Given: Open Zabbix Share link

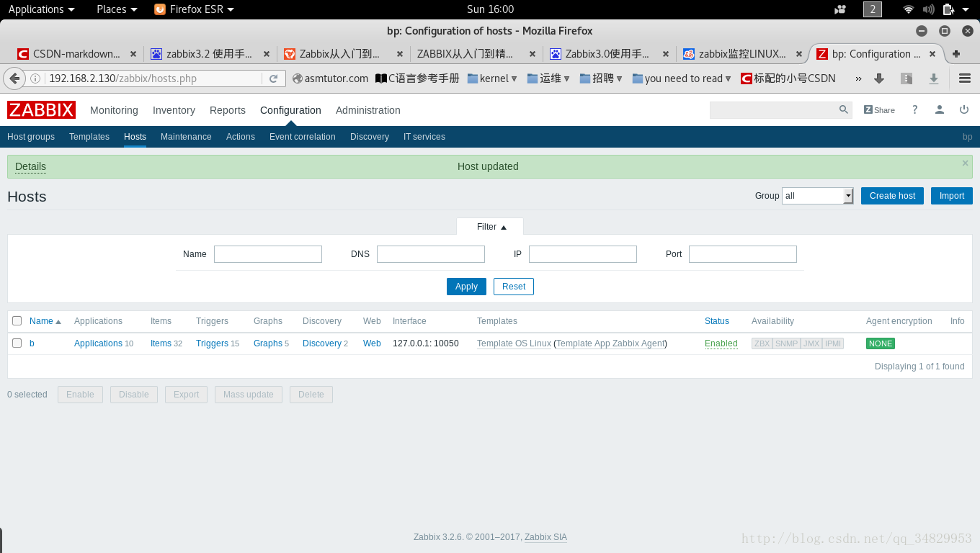Looking at the screenshot, I should point(879,109).
